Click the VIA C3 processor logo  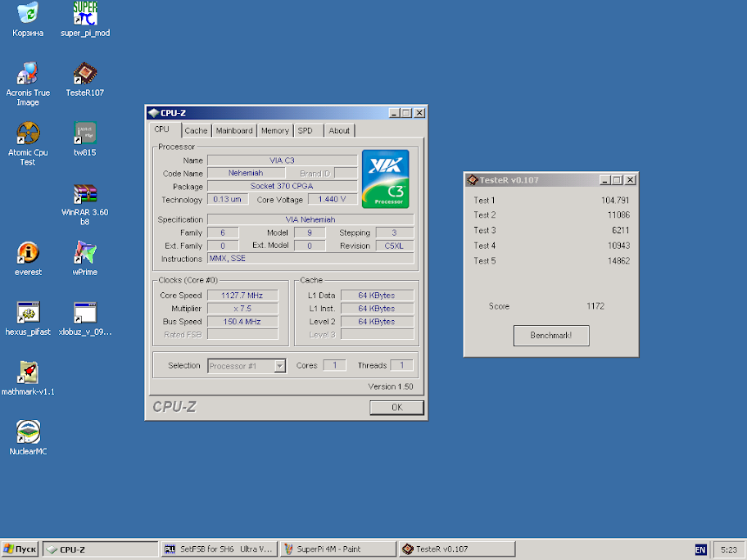coord(386,179)
